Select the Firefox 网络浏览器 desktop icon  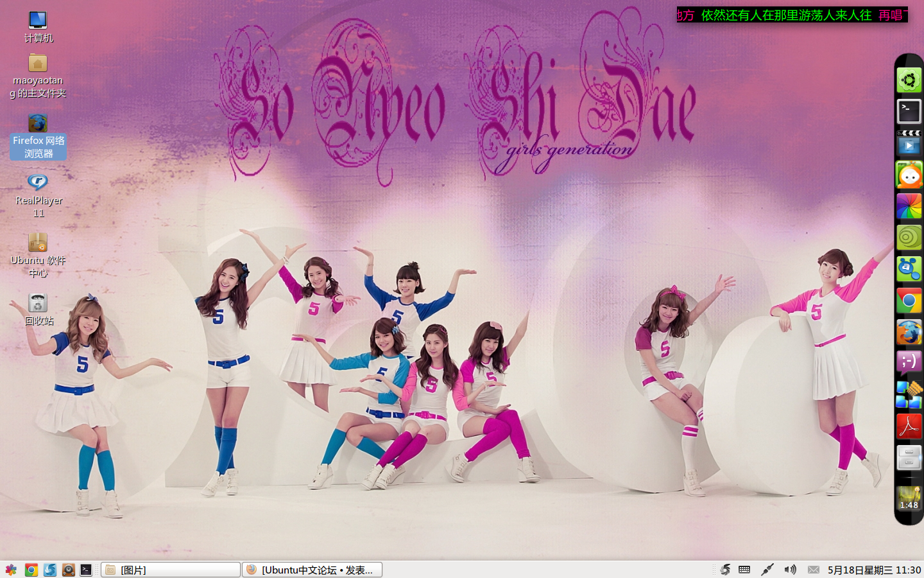point(38,136)
